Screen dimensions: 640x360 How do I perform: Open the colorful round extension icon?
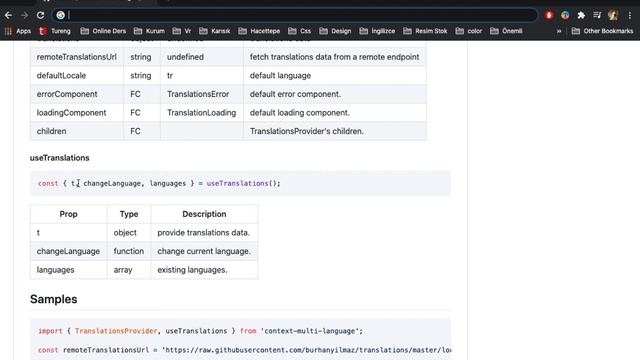[x=565, y=15]
